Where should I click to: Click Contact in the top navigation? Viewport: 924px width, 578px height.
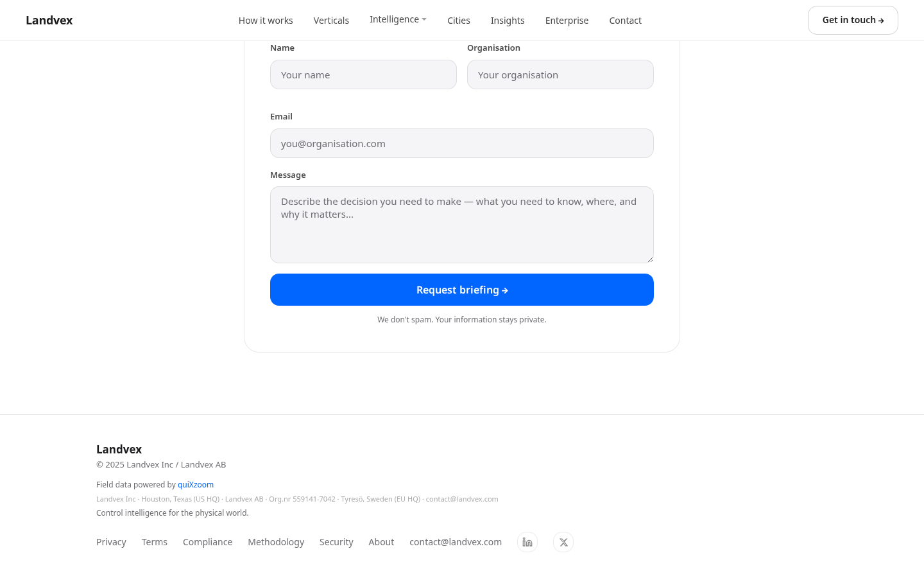(626, 21)
